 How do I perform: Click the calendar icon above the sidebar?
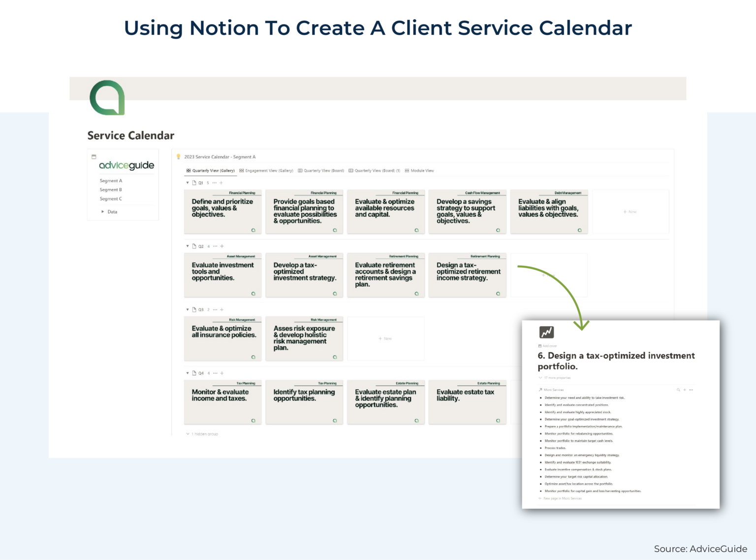click(x=94, y=156)
